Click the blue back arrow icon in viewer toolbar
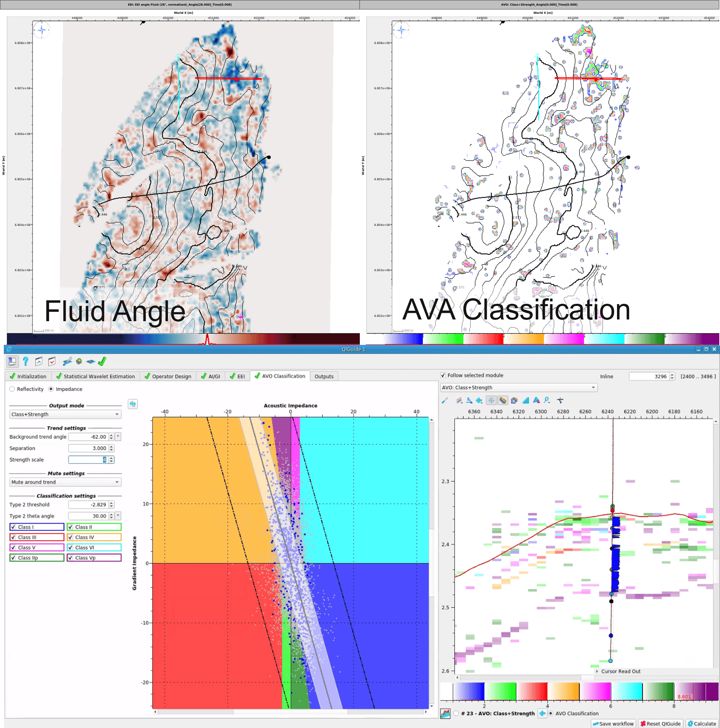 pos(479,400)
